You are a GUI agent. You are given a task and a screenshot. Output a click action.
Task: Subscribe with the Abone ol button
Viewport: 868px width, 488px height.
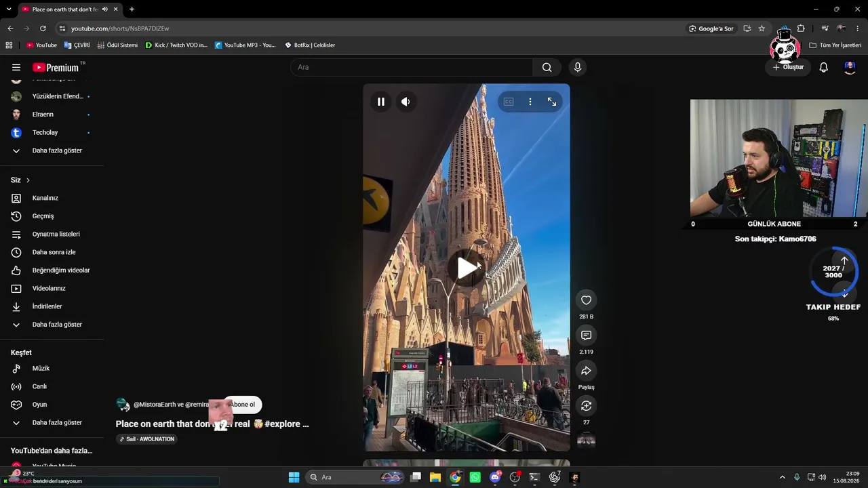tap(243, 405)
